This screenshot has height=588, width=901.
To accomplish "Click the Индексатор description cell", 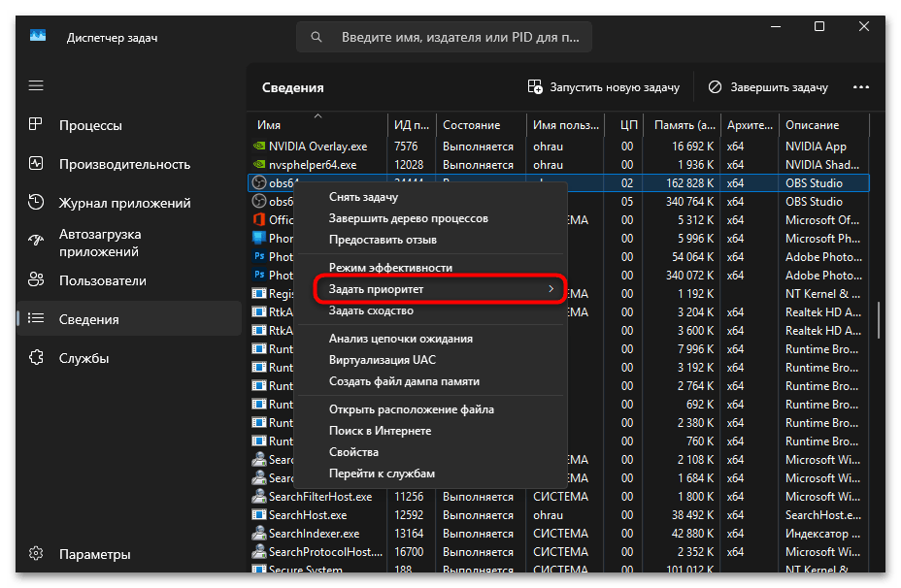I will (823, 534).
